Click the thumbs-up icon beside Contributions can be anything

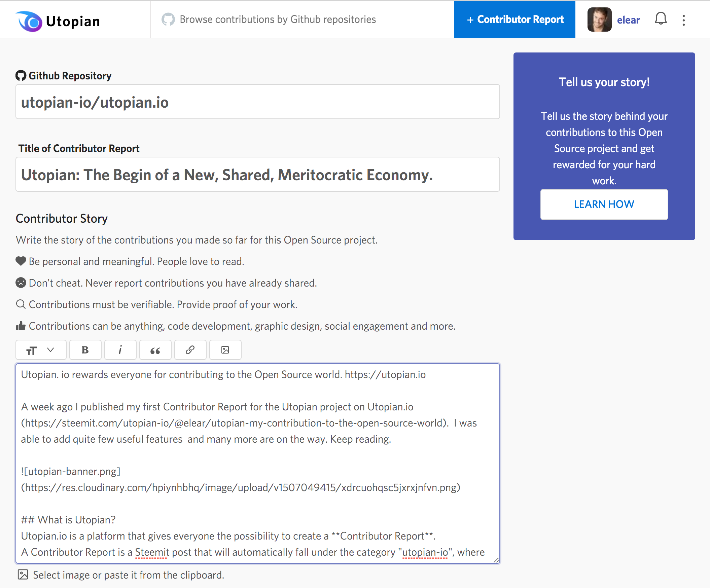point(21,326)
